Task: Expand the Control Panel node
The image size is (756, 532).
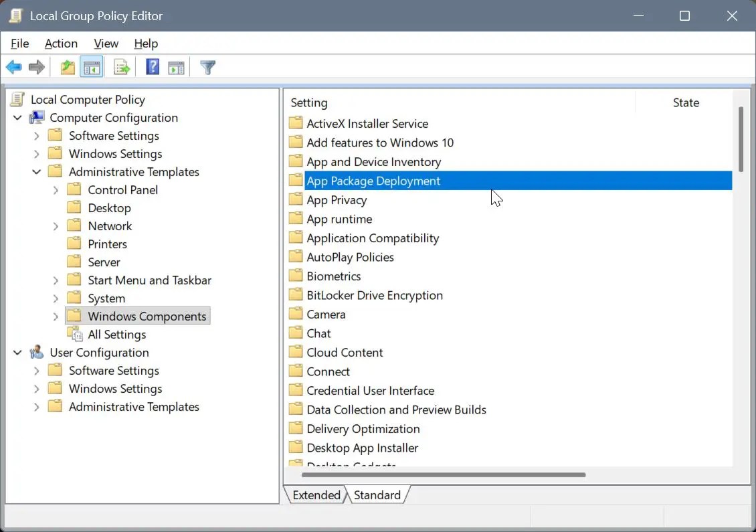Action: click(56, 190)
